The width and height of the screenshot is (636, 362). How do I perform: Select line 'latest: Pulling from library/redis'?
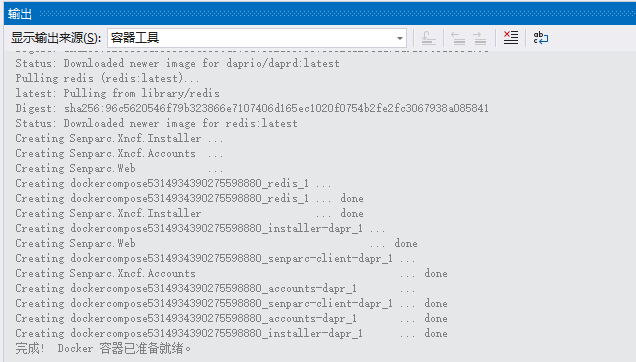(x=118, y=93)
